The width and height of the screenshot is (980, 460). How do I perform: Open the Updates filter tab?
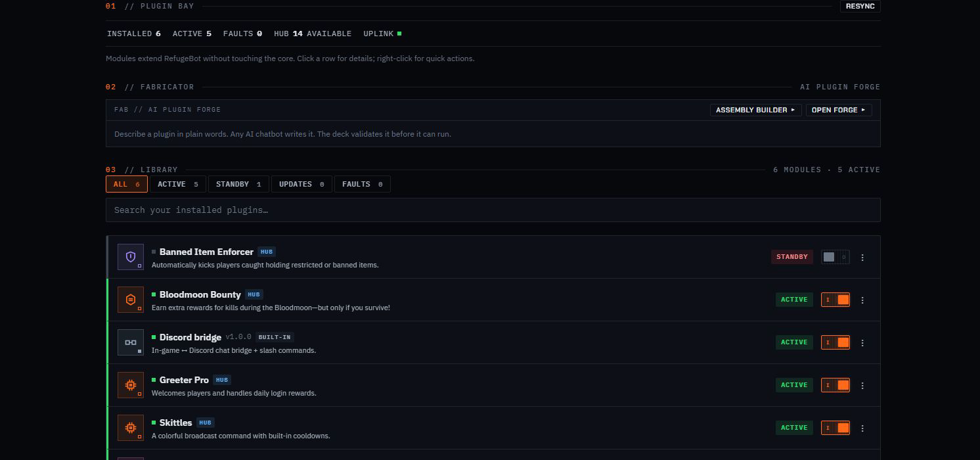click(301, 184)
